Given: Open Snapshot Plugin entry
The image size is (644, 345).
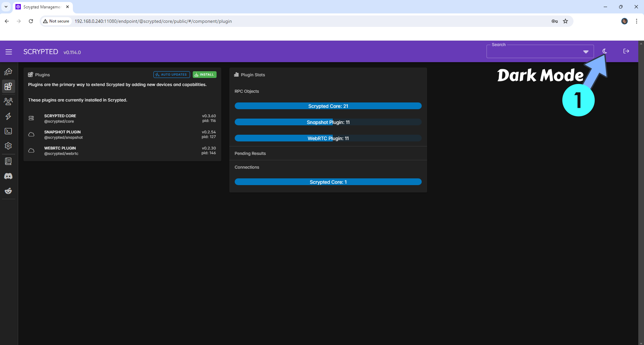Looking at the screenshot, I should (122, 134).
